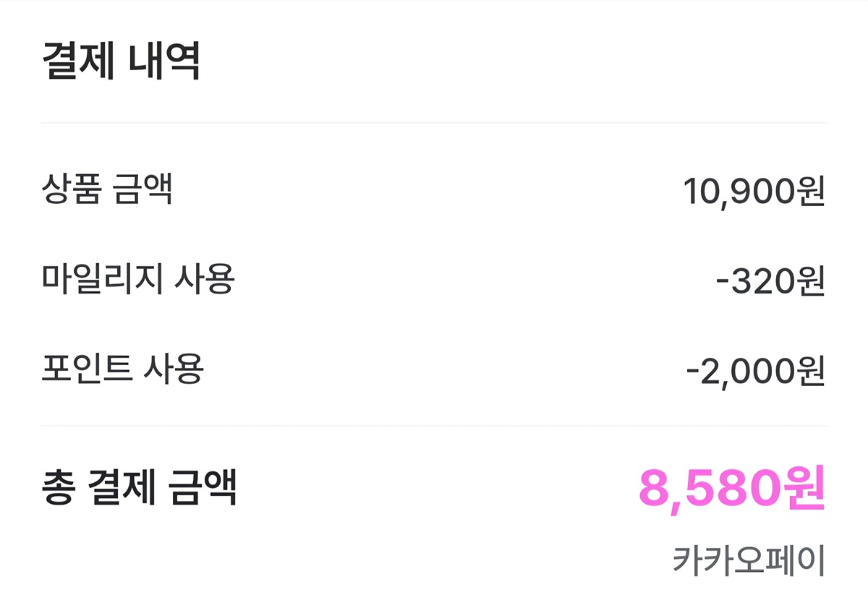The height and width of the screenshot is (608, 868).
Task: Click the 결제 내역 section heading
Action: (121, 62)
